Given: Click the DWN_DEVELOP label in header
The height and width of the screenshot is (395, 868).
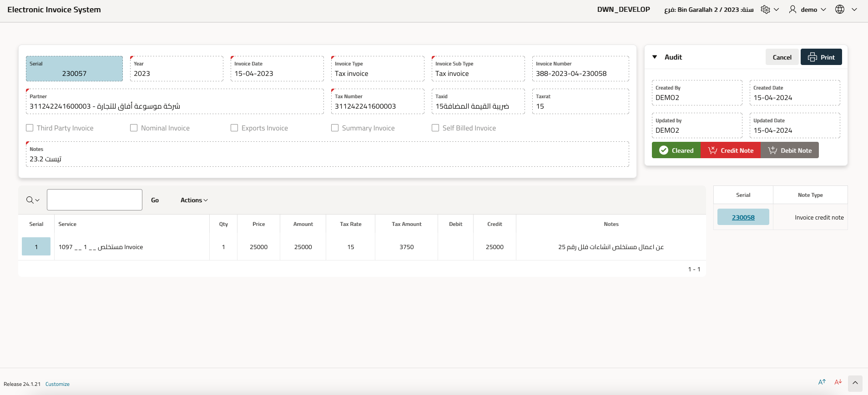Looking at the screenshot, I should (x=624, y=10).
